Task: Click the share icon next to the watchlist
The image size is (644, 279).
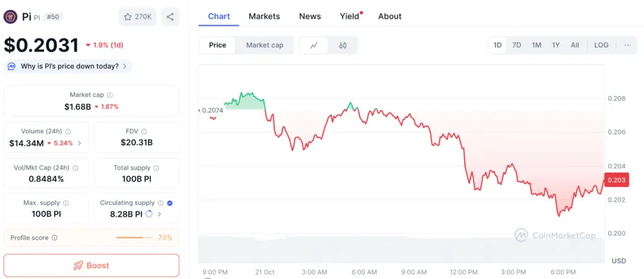Action: pyautogui.click(x=170, y=17)
